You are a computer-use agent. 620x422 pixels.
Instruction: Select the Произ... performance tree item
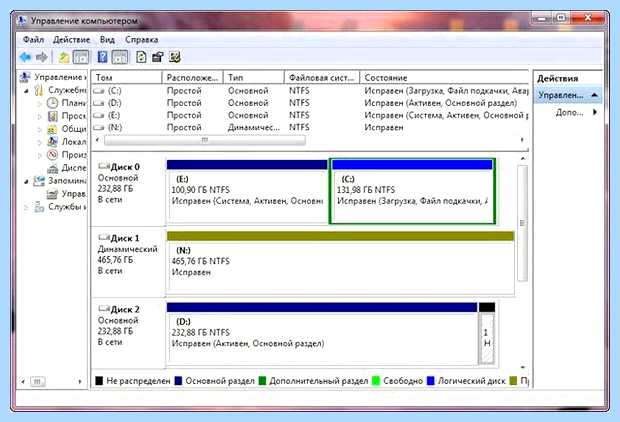[67, 155]
